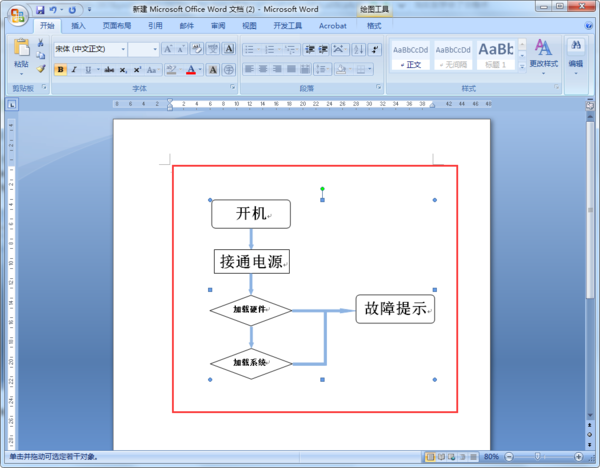Screen dimensions: 600x468
Task: Open the font name dropdown
Action: 123,49
